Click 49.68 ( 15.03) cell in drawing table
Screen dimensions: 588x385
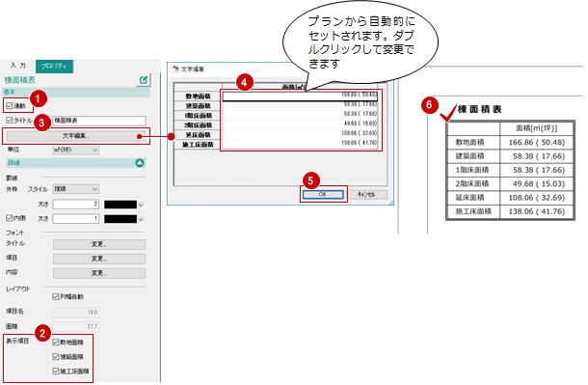pyautogui.click(x=537, y=183)
